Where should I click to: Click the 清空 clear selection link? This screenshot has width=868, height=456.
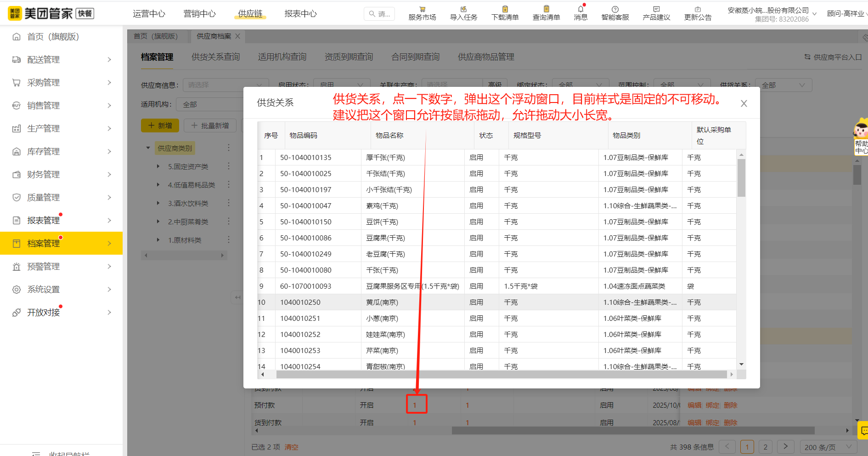tap(291, 447)
